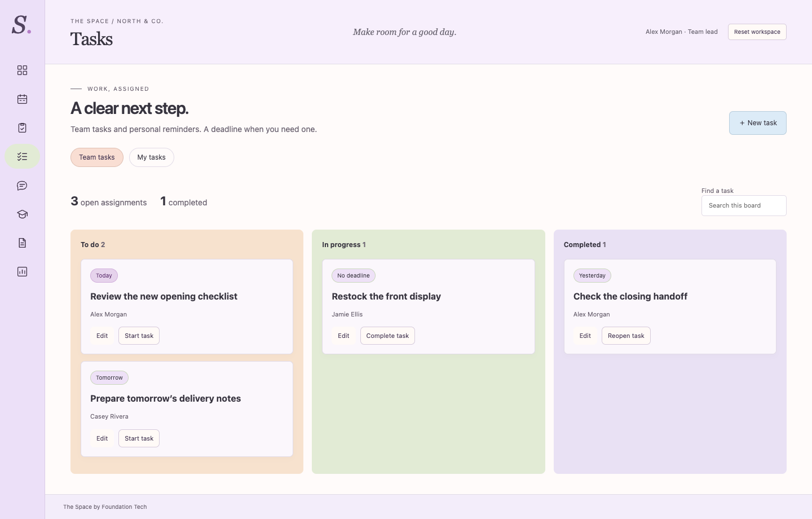Click THE SPACE / NORTH & CO. breadcrumb
This screenshot has height=519, width=812.
117,21
